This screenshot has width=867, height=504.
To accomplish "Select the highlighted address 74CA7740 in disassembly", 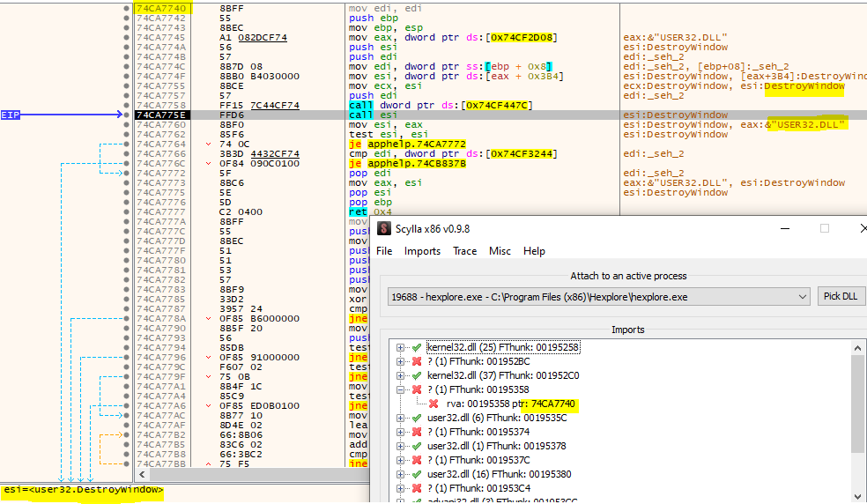I will coord(162,9).
